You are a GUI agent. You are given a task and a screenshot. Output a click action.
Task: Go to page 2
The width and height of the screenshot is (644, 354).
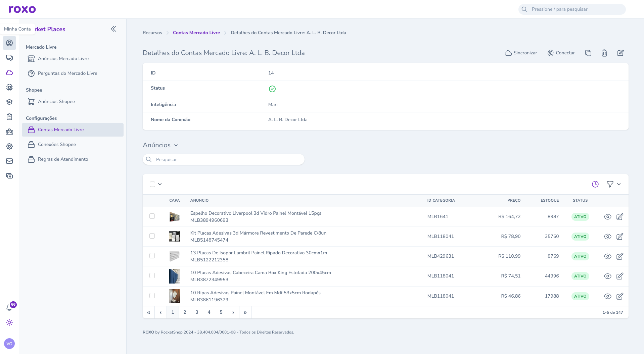185,312
